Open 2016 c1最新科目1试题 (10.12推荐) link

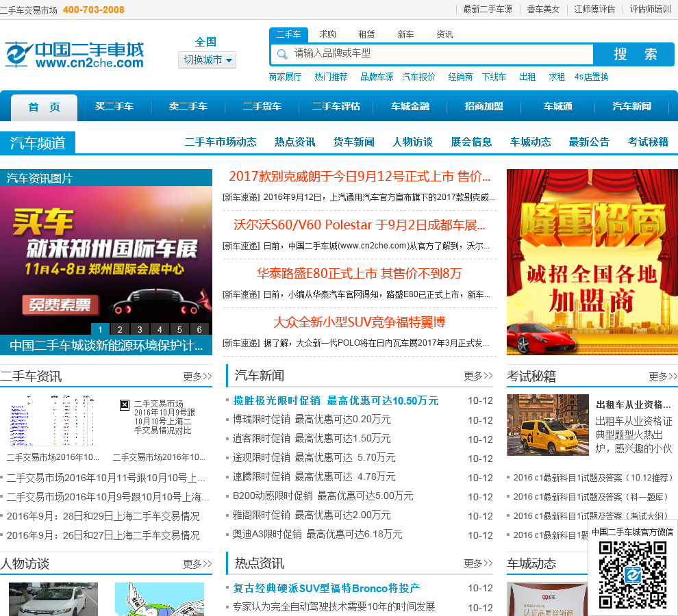tap(593, 478)
